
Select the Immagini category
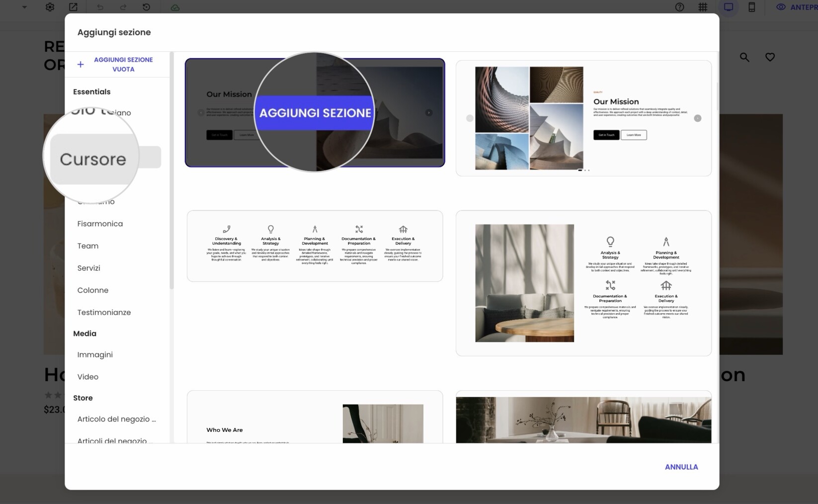(95, 354)
